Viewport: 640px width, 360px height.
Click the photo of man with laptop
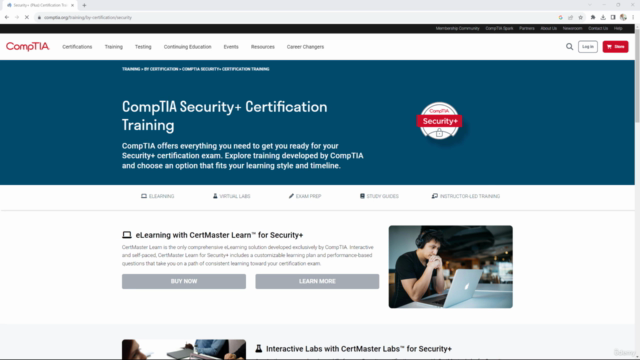[451, 267]
